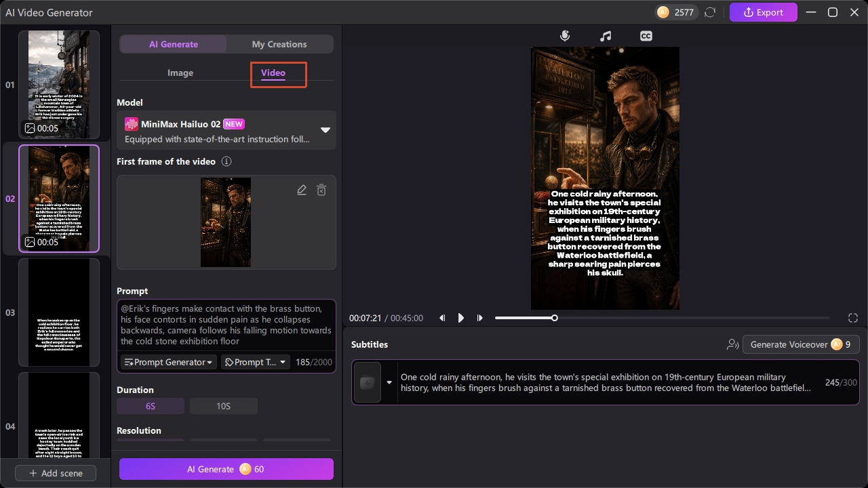Step to previous frame
The image size is (868, 488).
(x=442, y=318)
